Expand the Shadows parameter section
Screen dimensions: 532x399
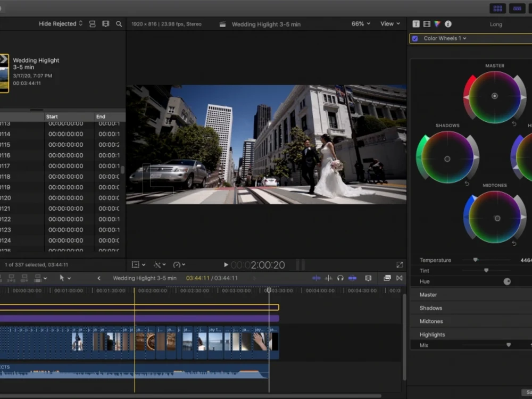pos(471,308)
